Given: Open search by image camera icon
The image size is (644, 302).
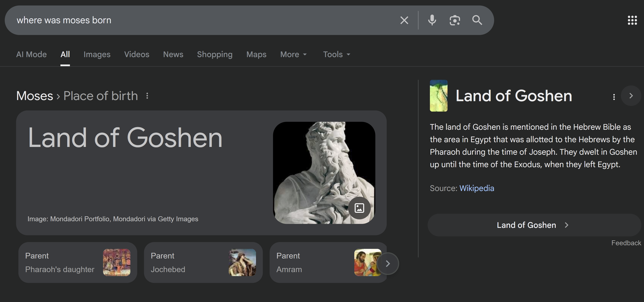Looking at the screenshot, I should 455,20.
